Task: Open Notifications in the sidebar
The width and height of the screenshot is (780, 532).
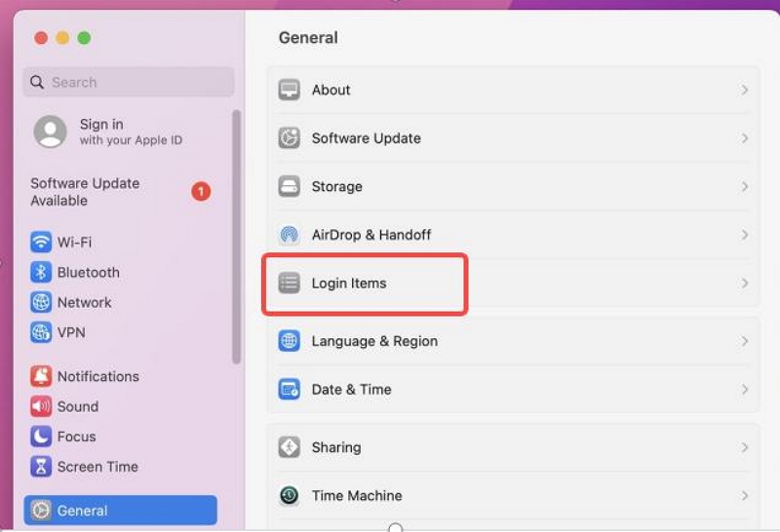Action: pyautogui.click(x=98, y=376)
